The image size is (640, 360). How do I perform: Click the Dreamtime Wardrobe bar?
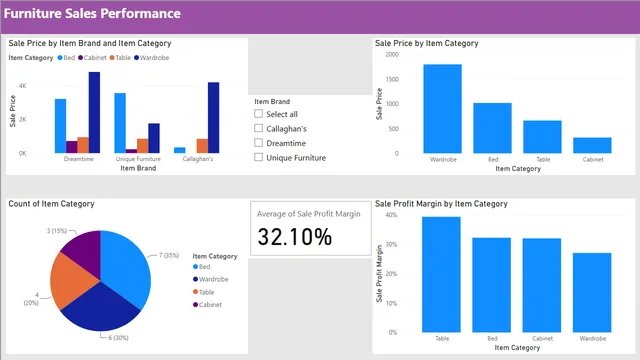[94, 113]
